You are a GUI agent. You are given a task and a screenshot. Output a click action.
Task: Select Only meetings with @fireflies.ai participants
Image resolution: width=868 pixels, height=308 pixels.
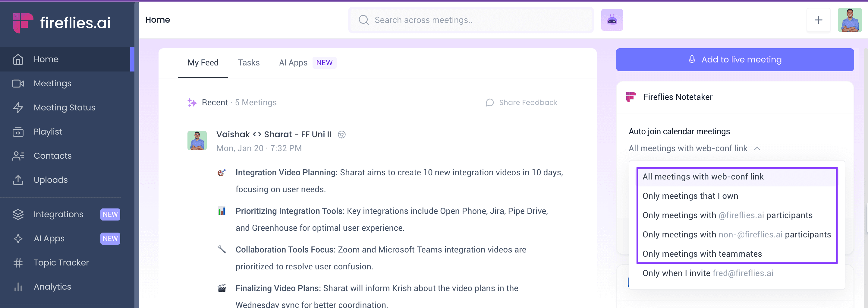737,215
